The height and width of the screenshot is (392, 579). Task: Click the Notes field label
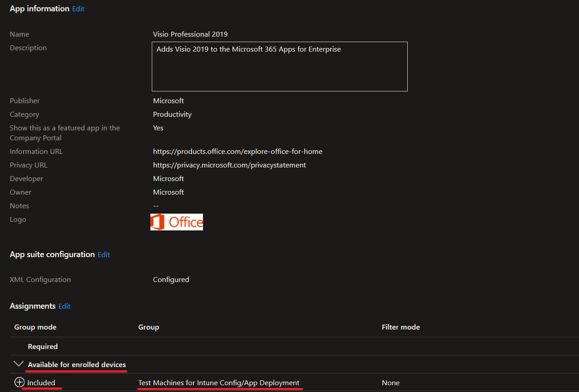coord(19,206)
